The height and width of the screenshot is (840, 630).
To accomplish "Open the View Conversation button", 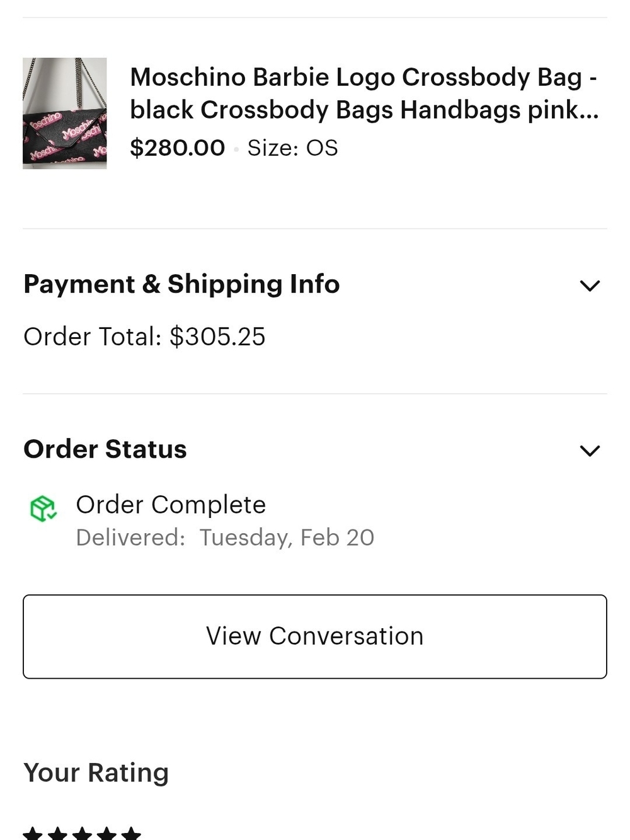I will click(x=315, y=636).
